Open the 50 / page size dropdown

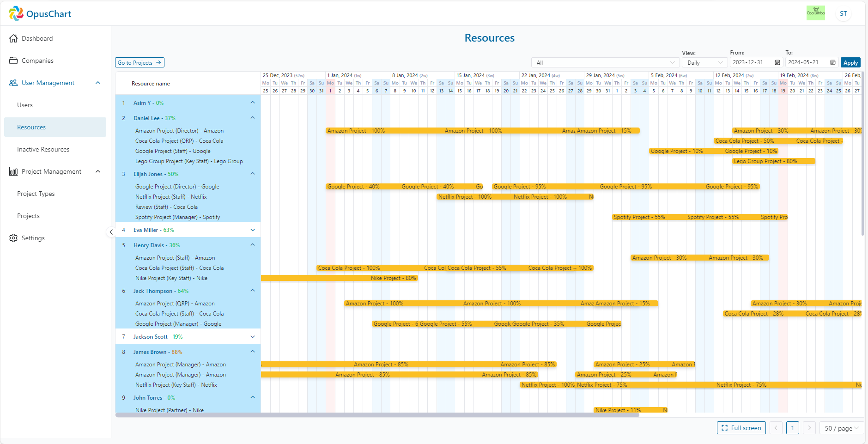click(842, 428)
